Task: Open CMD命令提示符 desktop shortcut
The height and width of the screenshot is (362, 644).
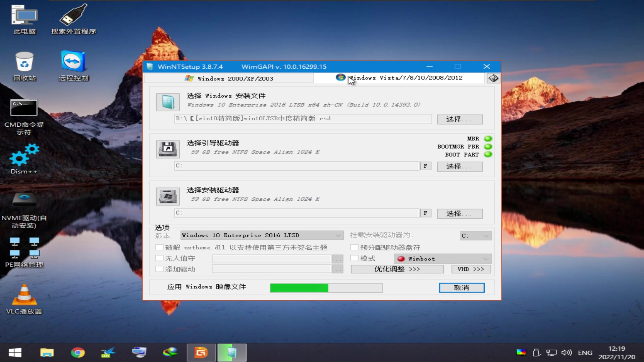Action: point(24,117)
